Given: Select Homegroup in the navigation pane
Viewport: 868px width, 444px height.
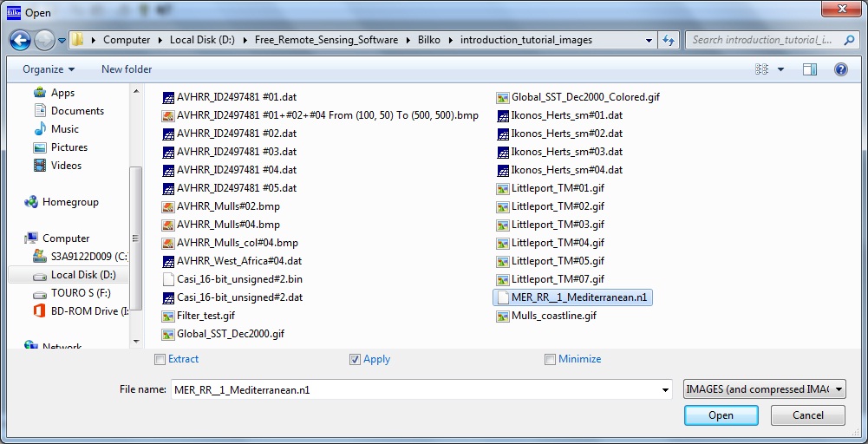Looking at the screenshot, I should click(70, 202).
